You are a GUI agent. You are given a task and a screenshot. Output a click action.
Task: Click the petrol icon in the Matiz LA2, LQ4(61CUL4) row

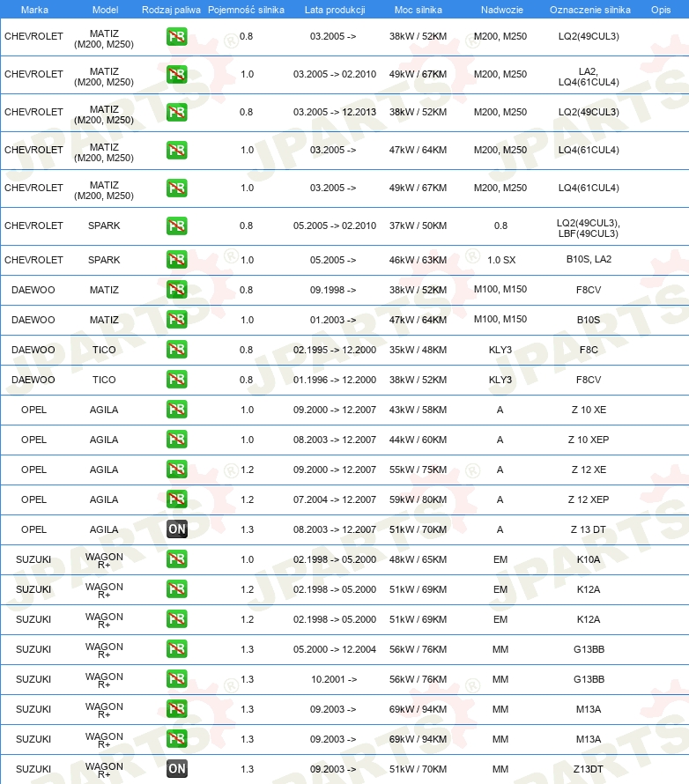coord(177,75)
